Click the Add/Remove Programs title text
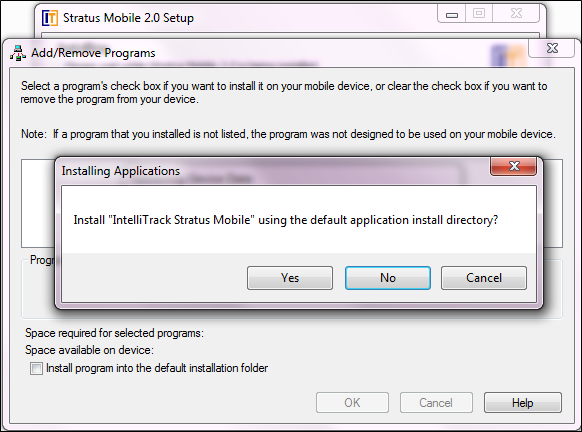 click(93, 53)
